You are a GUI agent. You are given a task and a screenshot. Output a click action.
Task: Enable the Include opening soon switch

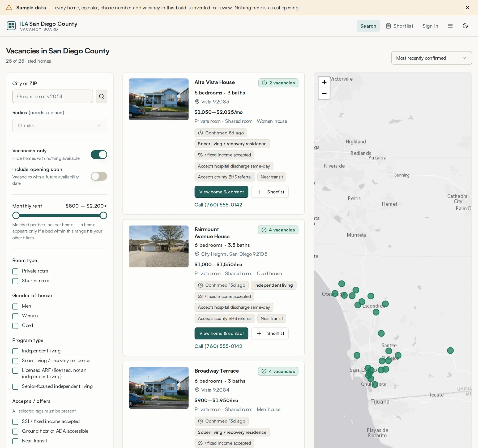tap(99, 176)
